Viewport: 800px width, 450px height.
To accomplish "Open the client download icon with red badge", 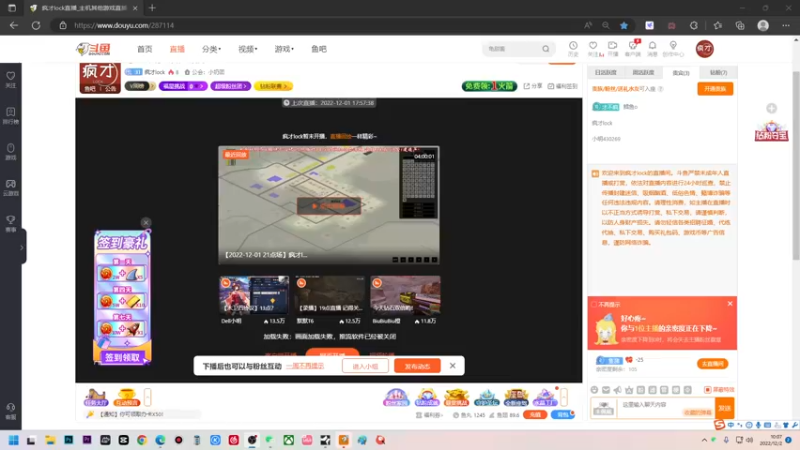I will (633, 48).
